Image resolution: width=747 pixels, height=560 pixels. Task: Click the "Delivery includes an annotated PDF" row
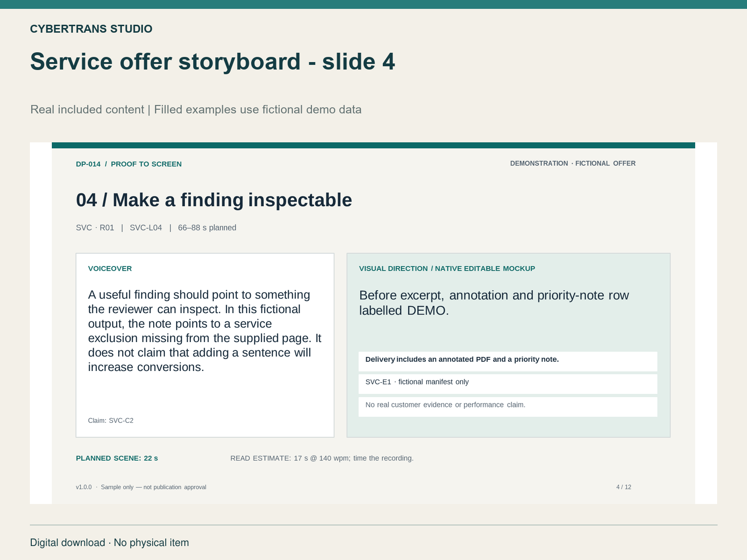tap(508, 361)
